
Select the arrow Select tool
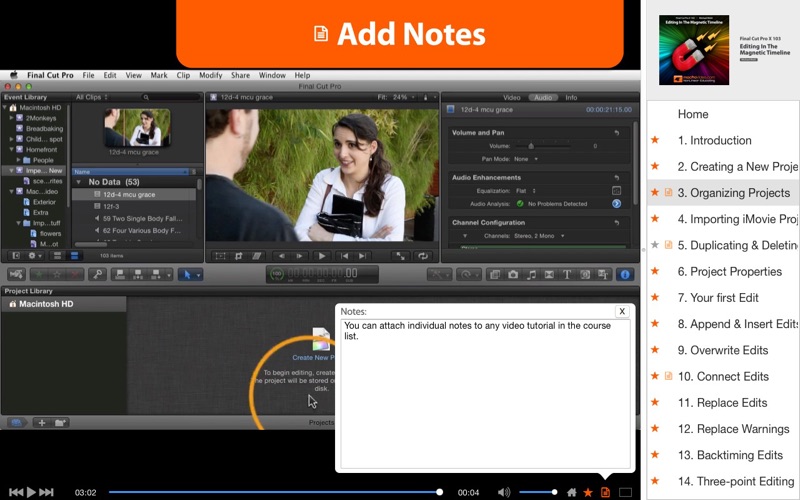point(187,274)
